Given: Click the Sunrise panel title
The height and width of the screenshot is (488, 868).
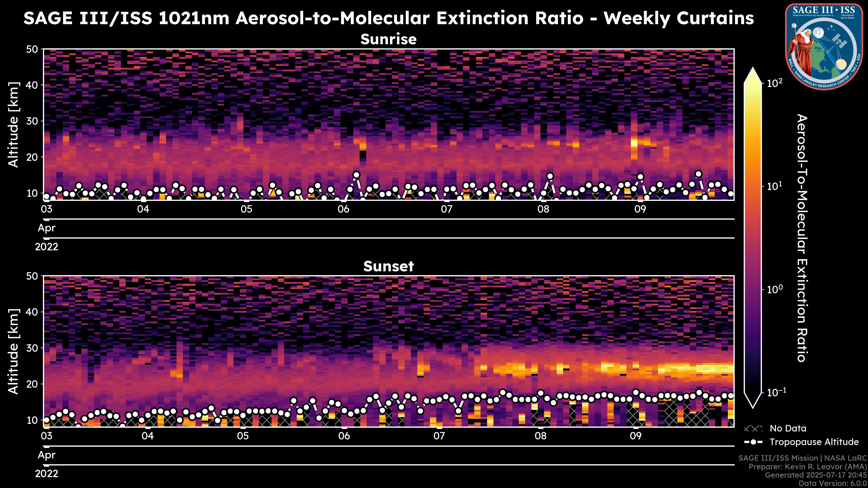Looking at the screenshot, I should coord(388,39).
